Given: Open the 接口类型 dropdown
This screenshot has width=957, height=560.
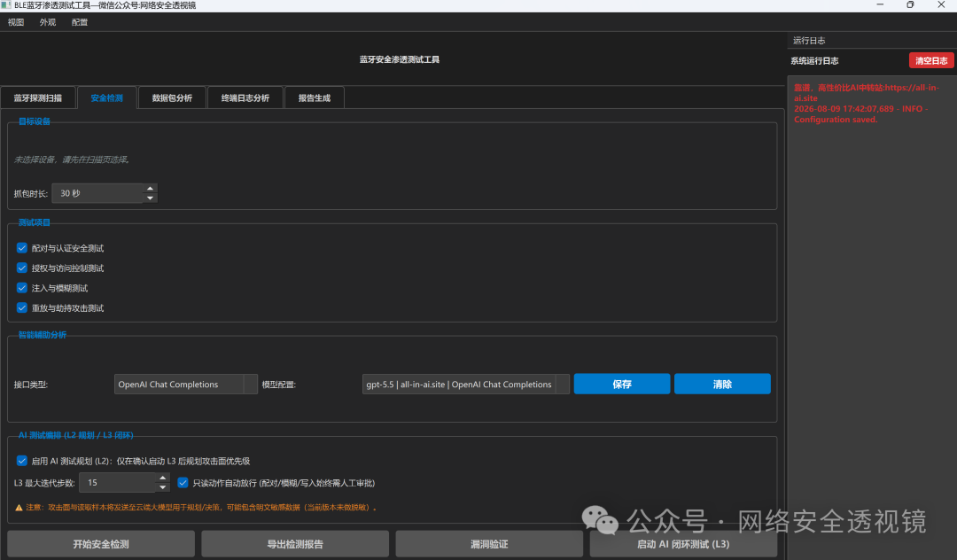Looking at the screenshot, I should pos(185,385).
